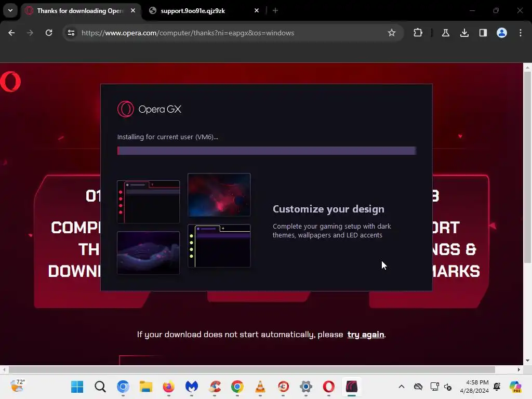This screenshot has height=399, width=532.
Task: Select the red-accent browser theme thumbnail
Action: [x=148, y=202]
